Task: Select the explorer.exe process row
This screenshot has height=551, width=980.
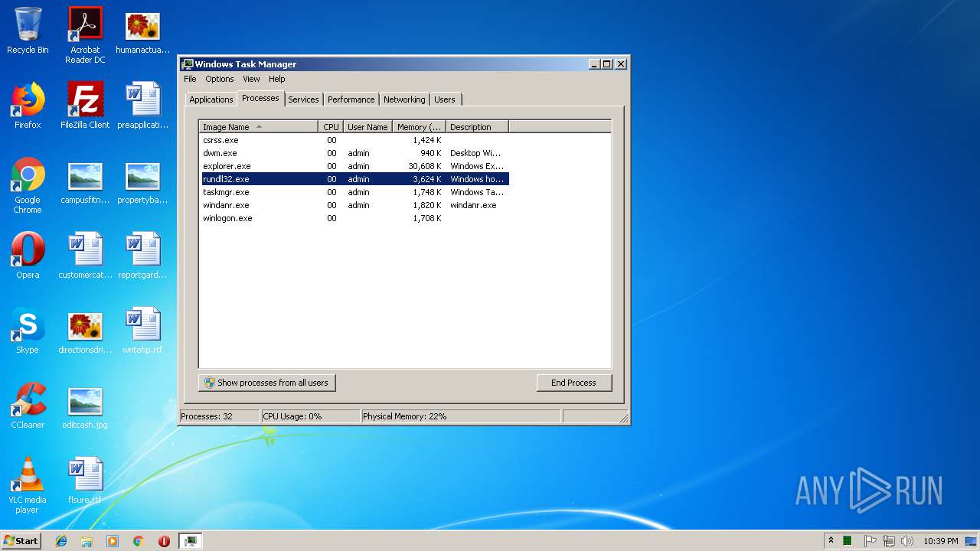Action: click(x=355, y=166)
